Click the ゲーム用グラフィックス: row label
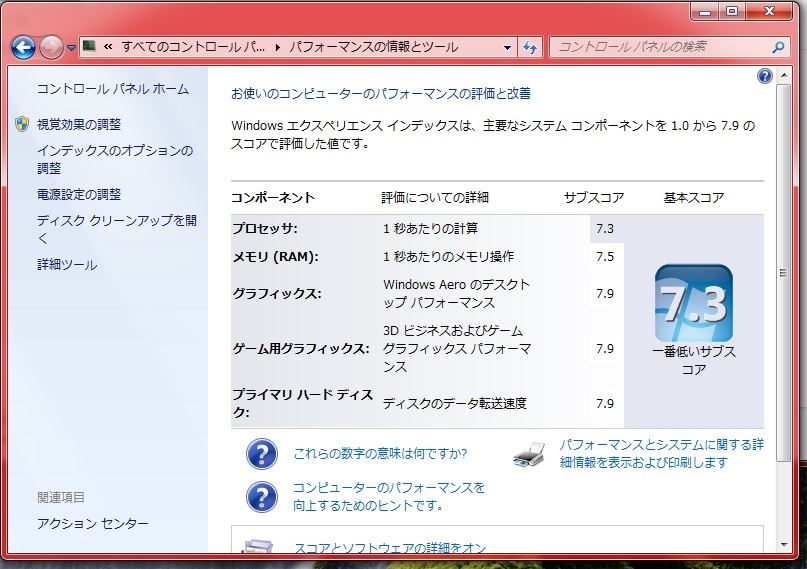Screen dimensions: 807x569 pos(301,349)
